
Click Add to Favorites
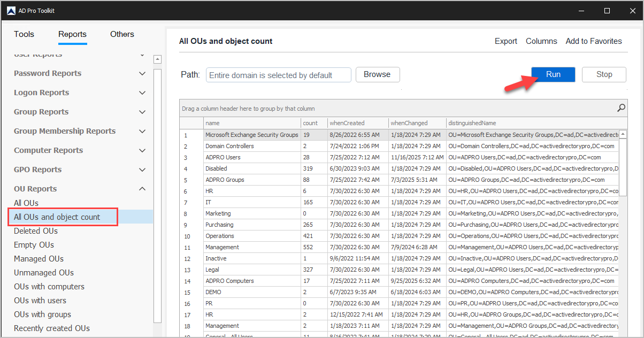pos(594,41)
